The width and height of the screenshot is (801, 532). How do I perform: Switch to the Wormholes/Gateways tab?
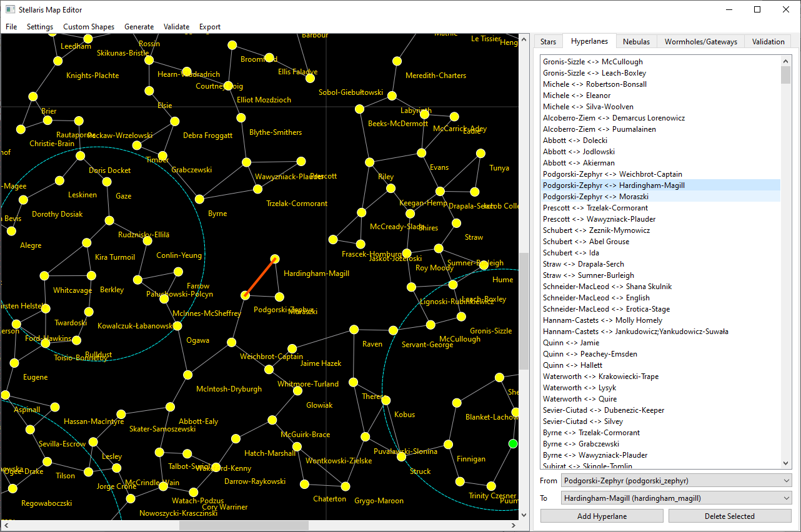click(x=700, y=42)
